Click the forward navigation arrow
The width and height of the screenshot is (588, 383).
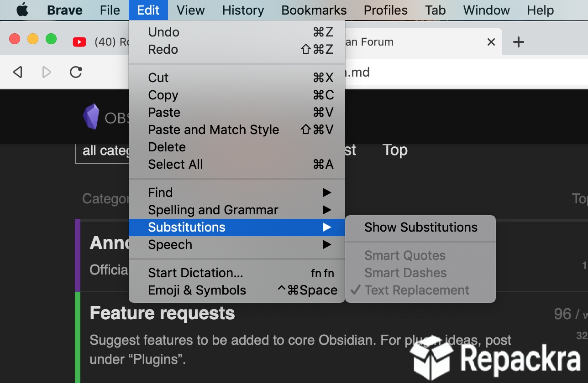pos(47,72)
